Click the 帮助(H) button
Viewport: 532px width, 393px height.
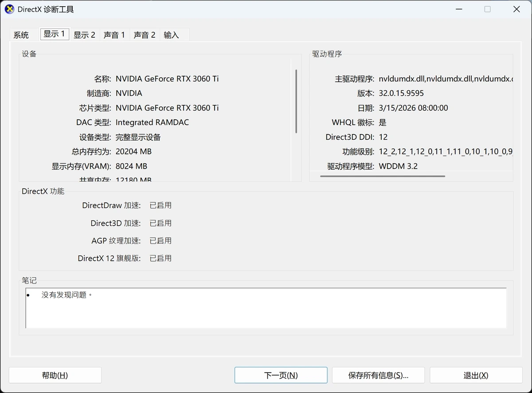tap(55, 375)
